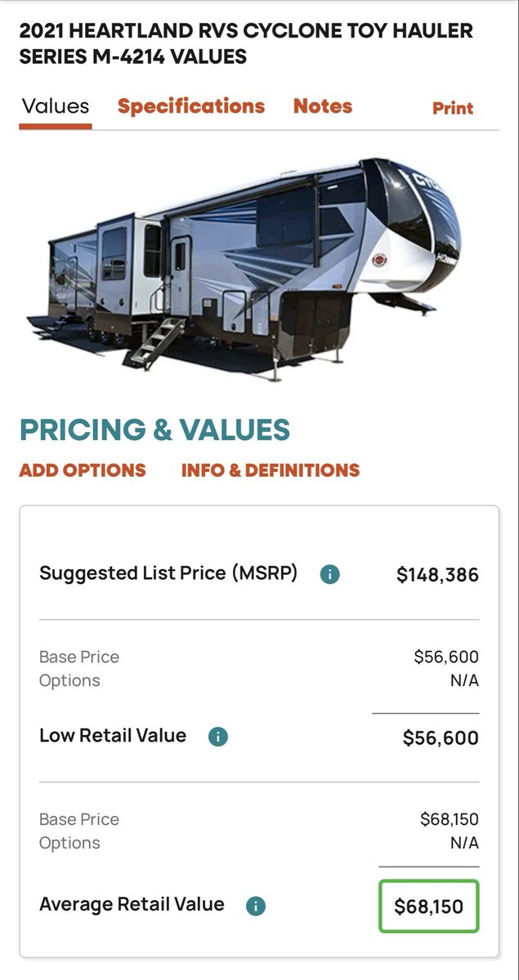Click the info icon next to Average Retail Value
This screenshot has width=519, height=980.
(x=256, y=906)
